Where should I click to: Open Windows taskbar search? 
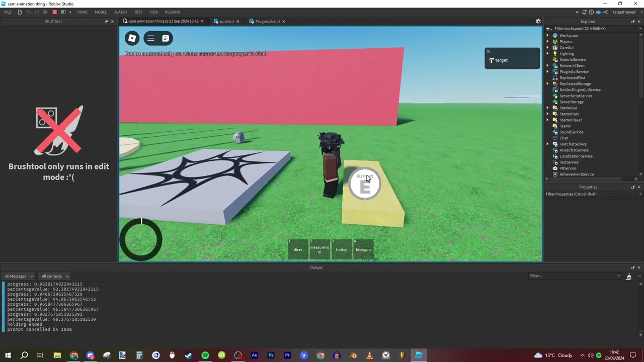coord(24,355)
